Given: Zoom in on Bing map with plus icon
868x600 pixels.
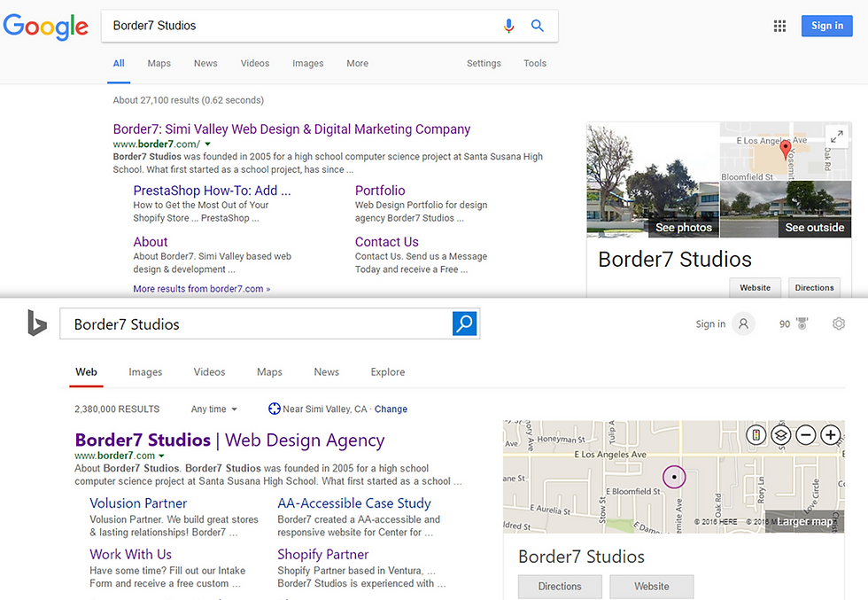Looking at the screenshot, I should click(831, 435).
